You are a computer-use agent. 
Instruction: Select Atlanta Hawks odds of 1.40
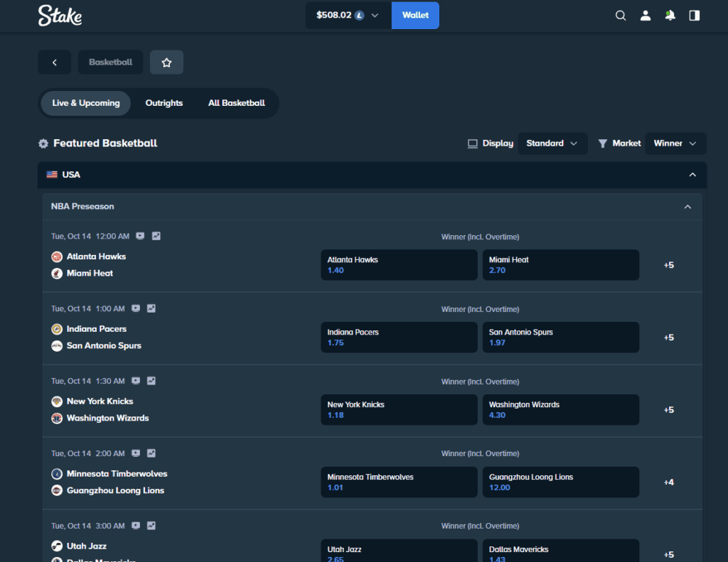tap(399, 264)
